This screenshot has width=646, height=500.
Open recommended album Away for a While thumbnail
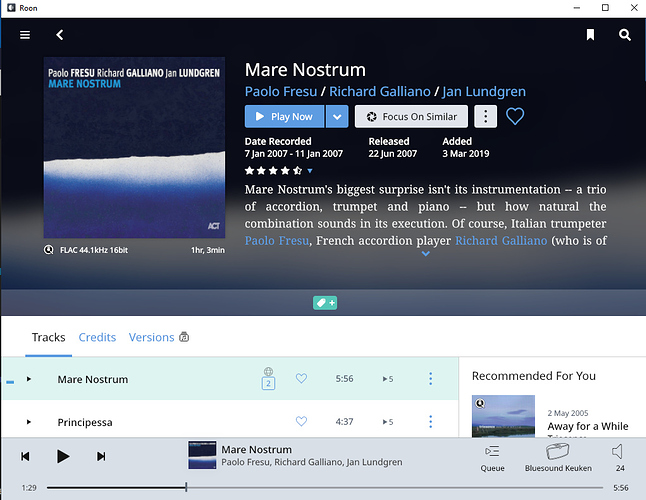pos(503,416)
